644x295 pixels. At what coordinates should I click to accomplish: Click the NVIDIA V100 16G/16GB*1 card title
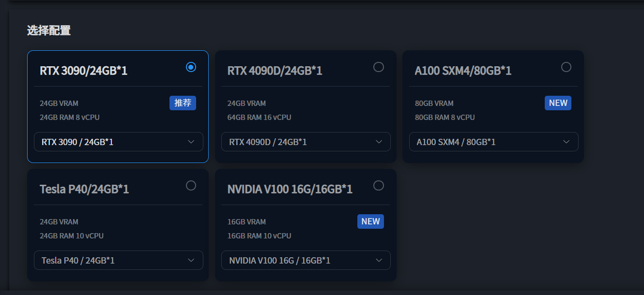click(x=290, y=189)
